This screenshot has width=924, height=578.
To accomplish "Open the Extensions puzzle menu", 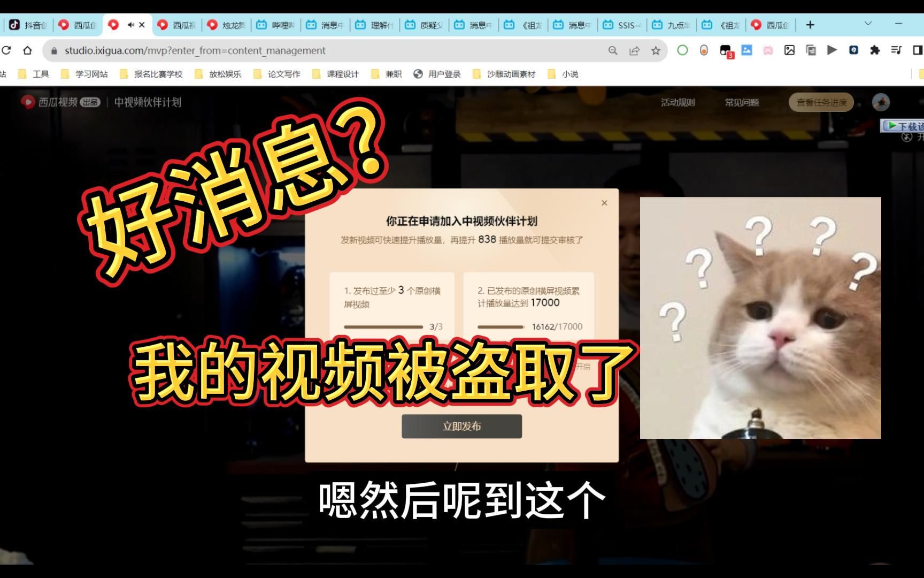I will tap(875, 50).
